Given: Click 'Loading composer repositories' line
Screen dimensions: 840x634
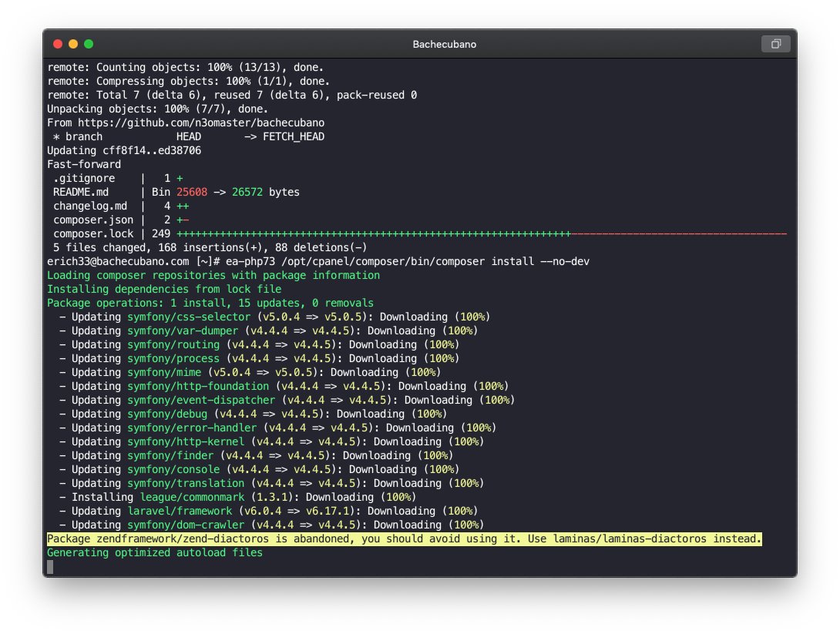Looking at the screenshot, I should [213, 275].
